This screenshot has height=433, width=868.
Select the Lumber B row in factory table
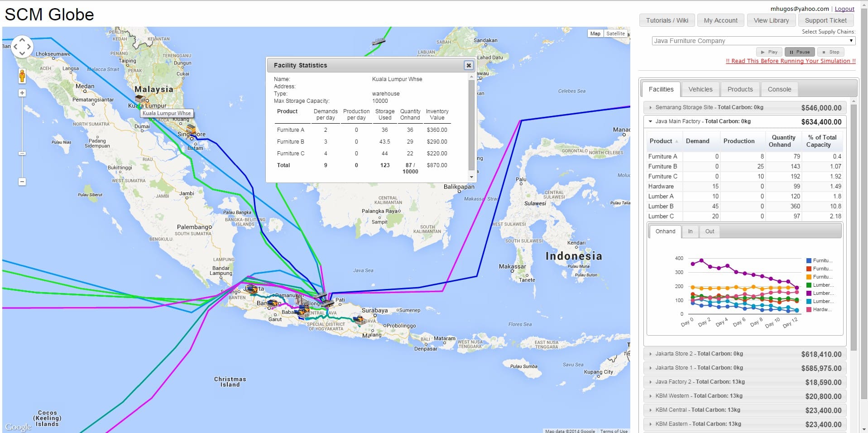click(x=744, y=207)
